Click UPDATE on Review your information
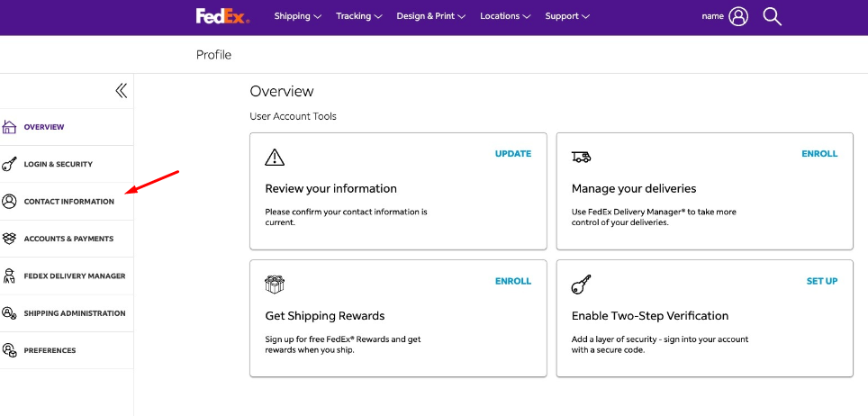The height and width of the screenshot is (416, 868). [512, 154]
